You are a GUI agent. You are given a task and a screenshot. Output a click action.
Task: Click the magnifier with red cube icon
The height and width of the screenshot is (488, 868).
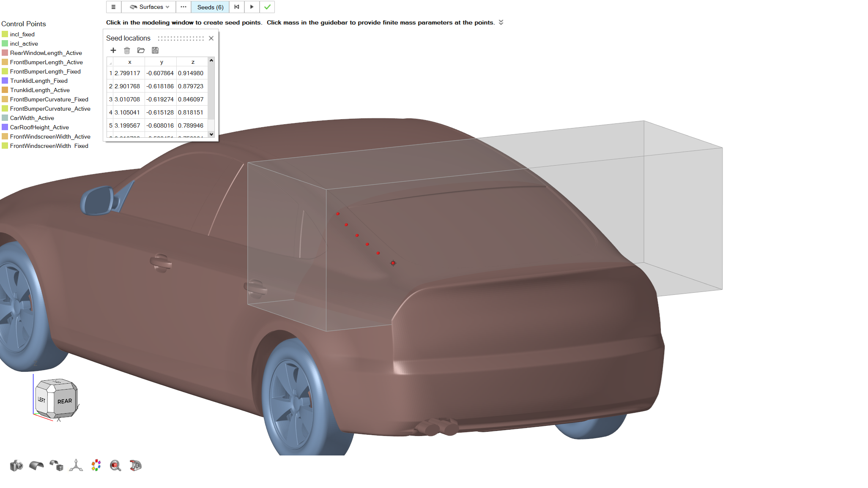(115, 466)
